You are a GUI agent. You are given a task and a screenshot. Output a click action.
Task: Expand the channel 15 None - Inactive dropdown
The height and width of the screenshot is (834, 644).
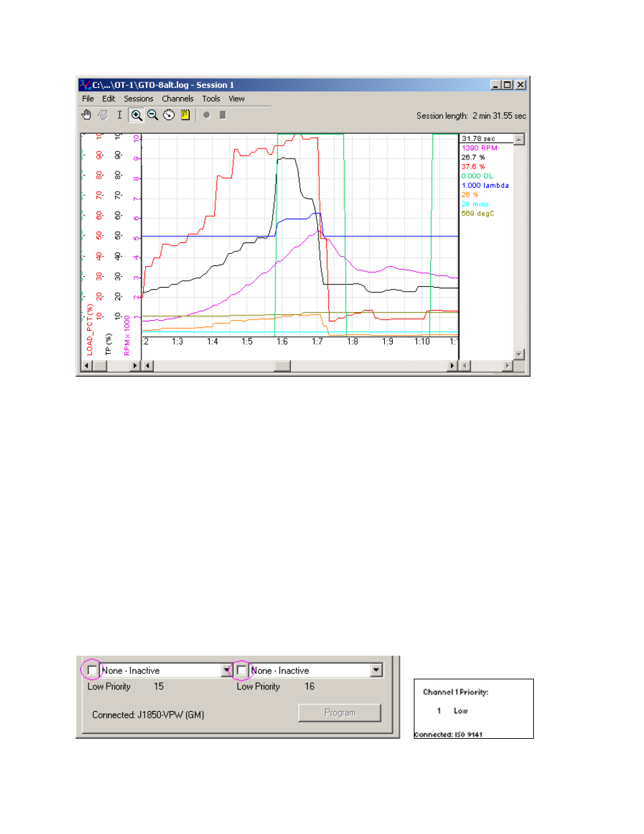pyautogui.click(x=227, y=671)
